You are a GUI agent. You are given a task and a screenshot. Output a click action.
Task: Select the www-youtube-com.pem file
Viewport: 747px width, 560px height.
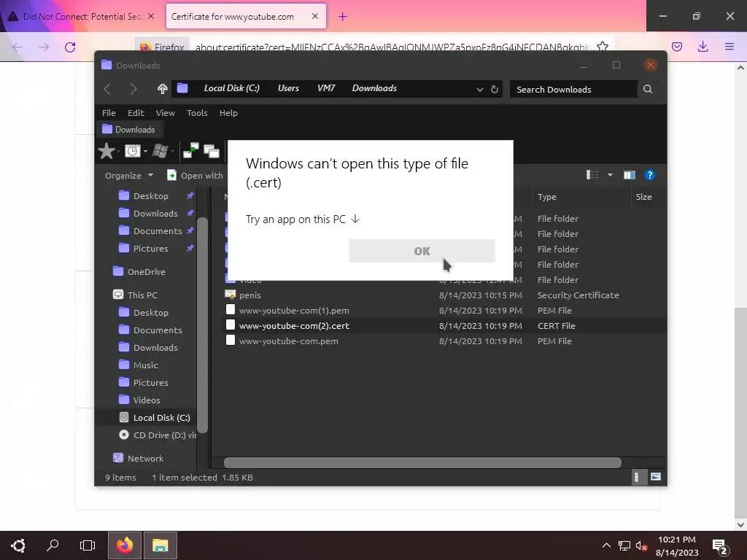(x=289, y=341)
